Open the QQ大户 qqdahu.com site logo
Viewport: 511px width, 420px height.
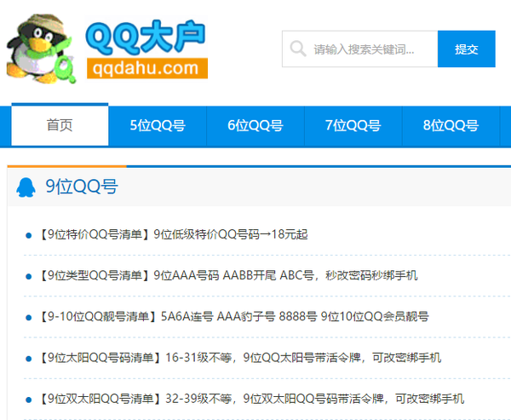[146, 49]
